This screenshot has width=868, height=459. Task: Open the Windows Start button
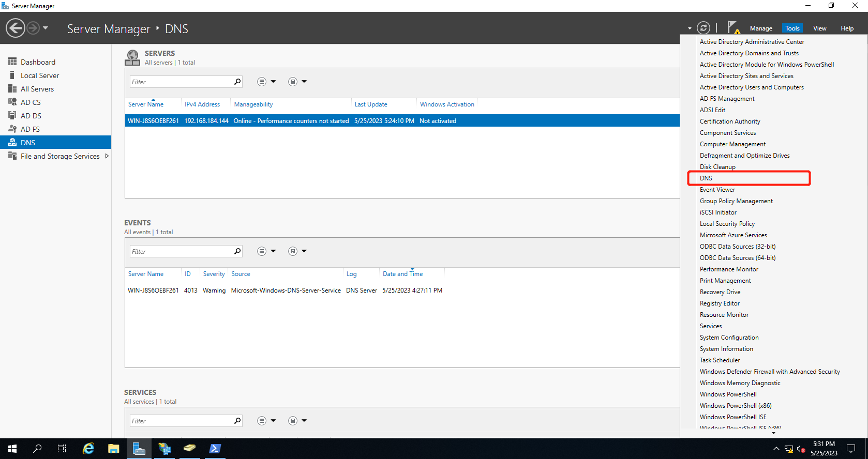tap(12, 449)
